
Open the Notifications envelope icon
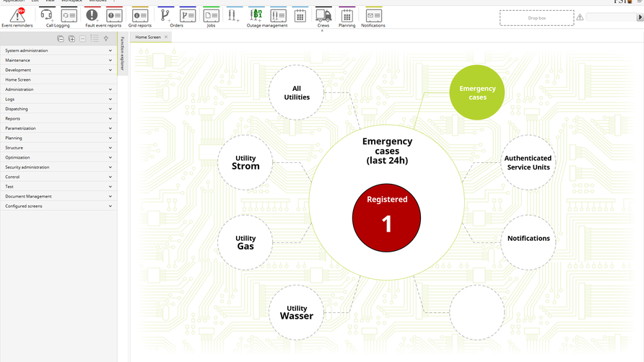pos(373,15)
